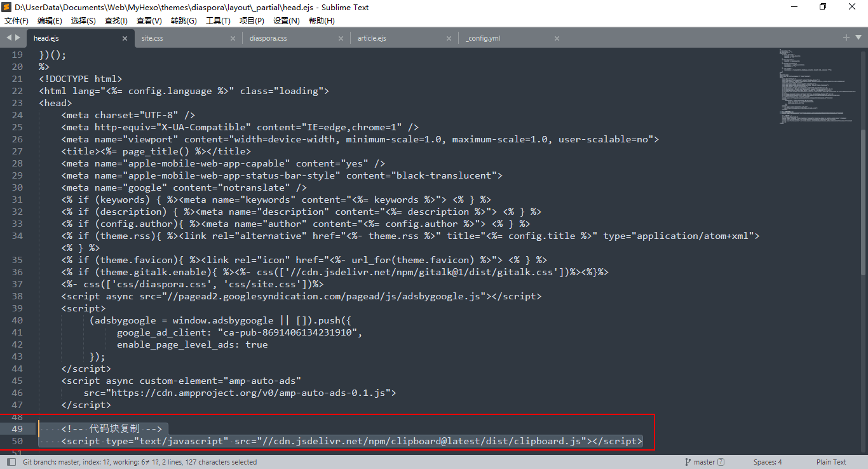Click the meta charset="UTF-8" line
868x469 pixels.
[x=128, y=115]
